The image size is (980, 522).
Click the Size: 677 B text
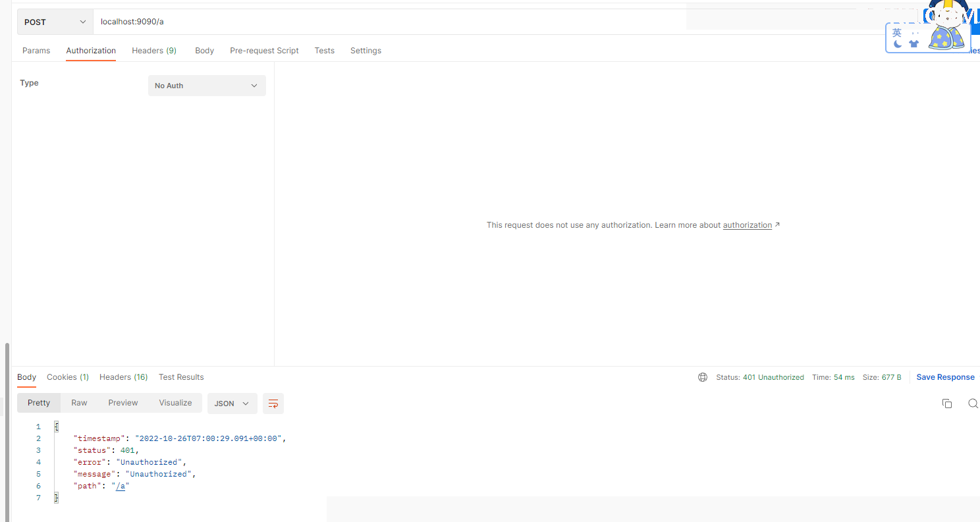882,377
